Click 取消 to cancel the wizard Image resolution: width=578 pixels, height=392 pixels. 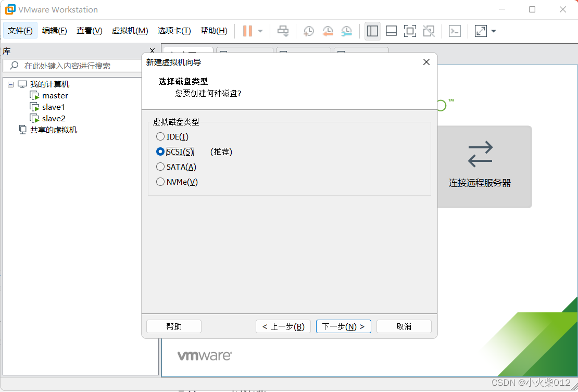[404, 326]
